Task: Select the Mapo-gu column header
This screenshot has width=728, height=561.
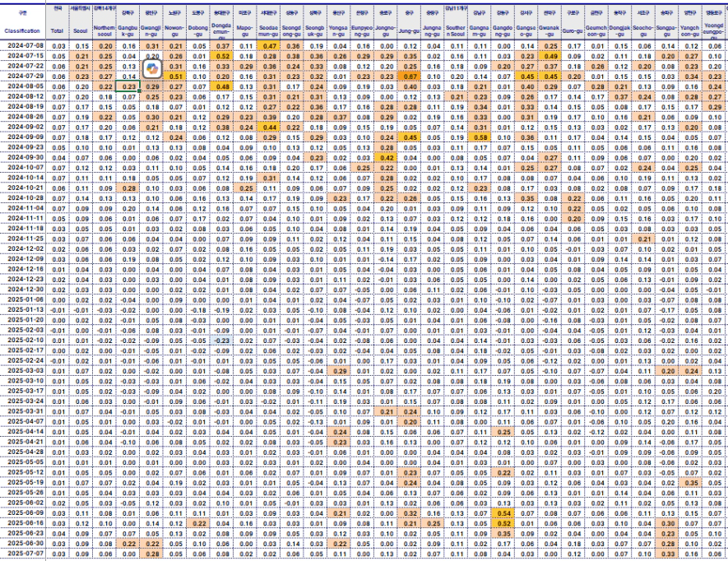Action: pos(245,31)
